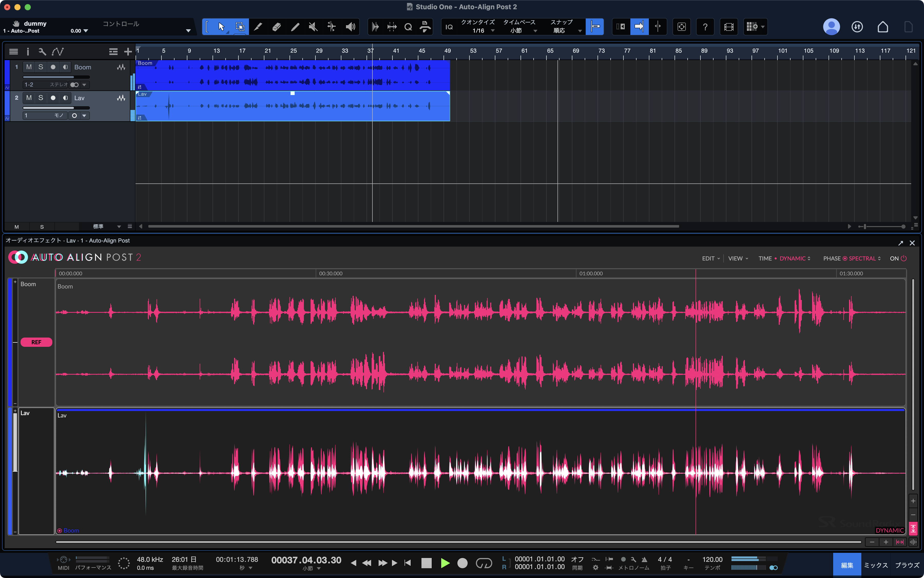Viewport: 924px width, 578px height.
Task: Open the Boom track input 1-2 dropdown
Action: pyautogui.click(x=45, y=85)
